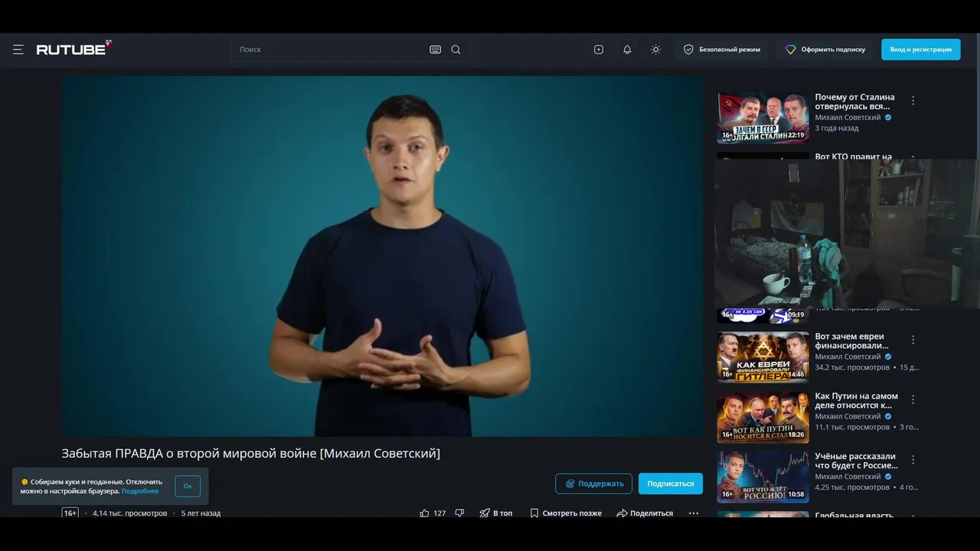Open title Как Путин на самом деле относится

[856, 401]
